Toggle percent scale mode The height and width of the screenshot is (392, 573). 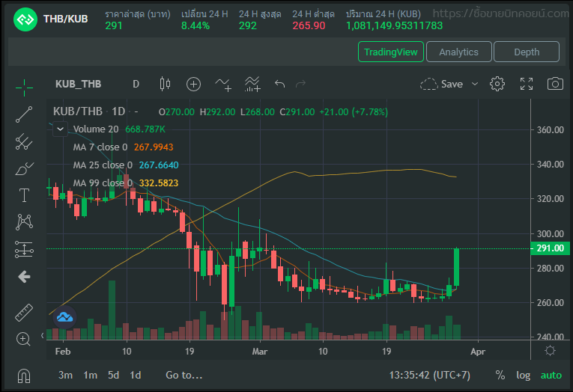coord(500,376)
